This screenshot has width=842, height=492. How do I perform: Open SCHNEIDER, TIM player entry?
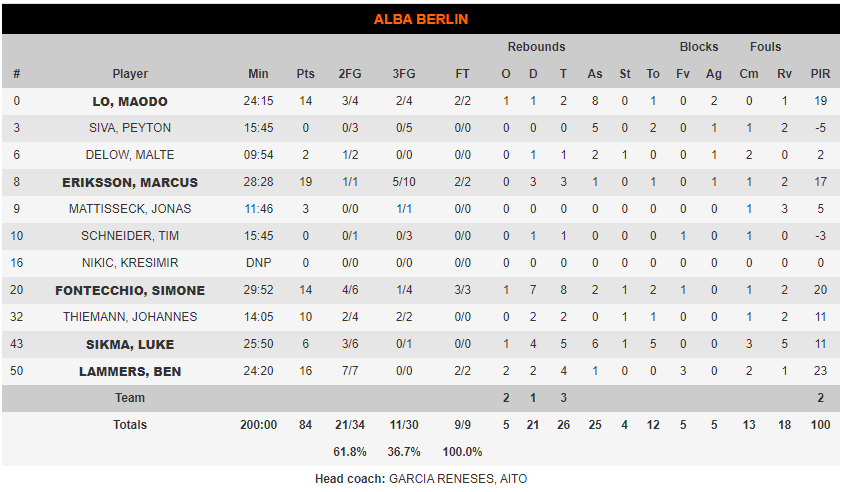[130, 236]
